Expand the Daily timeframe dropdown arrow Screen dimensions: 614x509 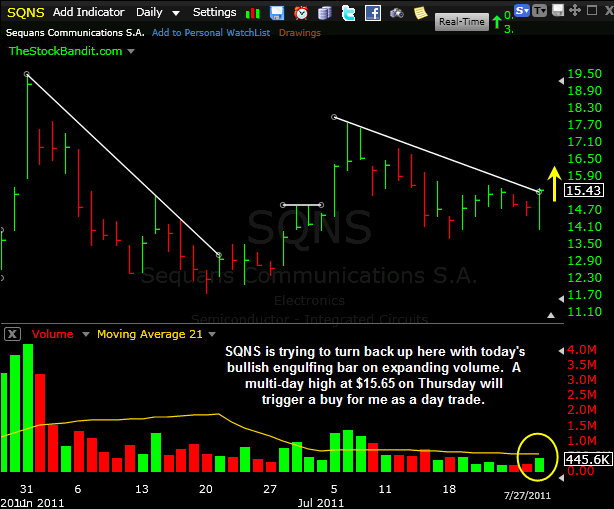pos(176,14)
